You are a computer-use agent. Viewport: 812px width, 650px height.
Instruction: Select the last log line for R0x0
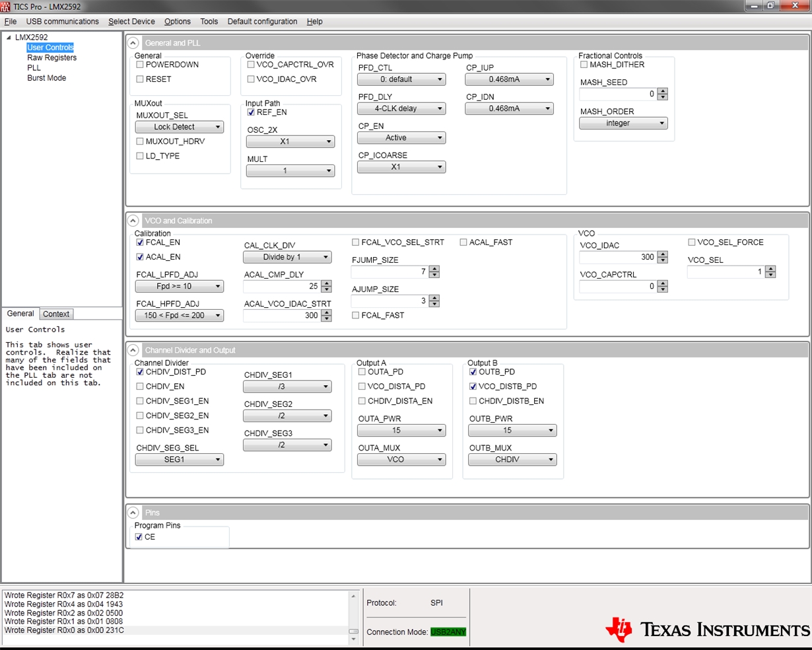point(64,630)
